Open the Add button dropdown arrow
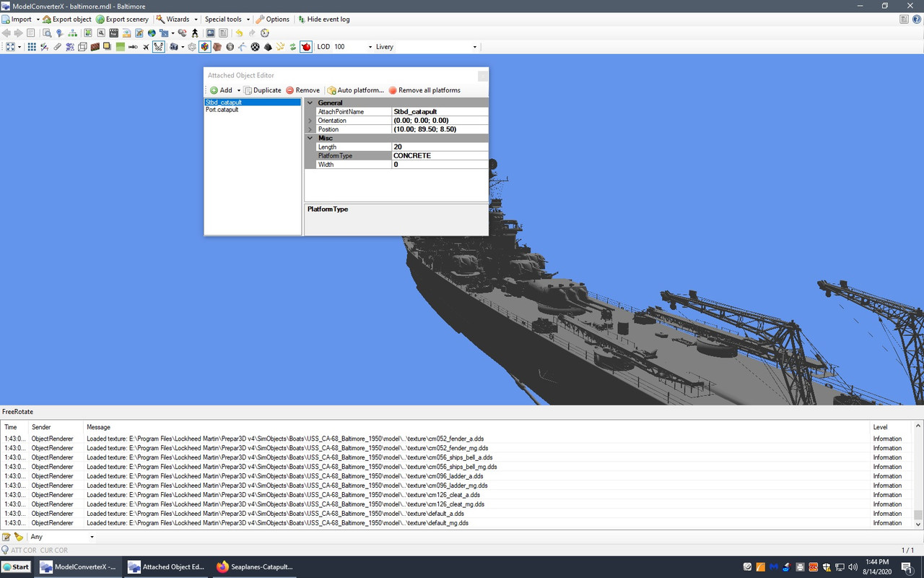 tap(239, 90)
